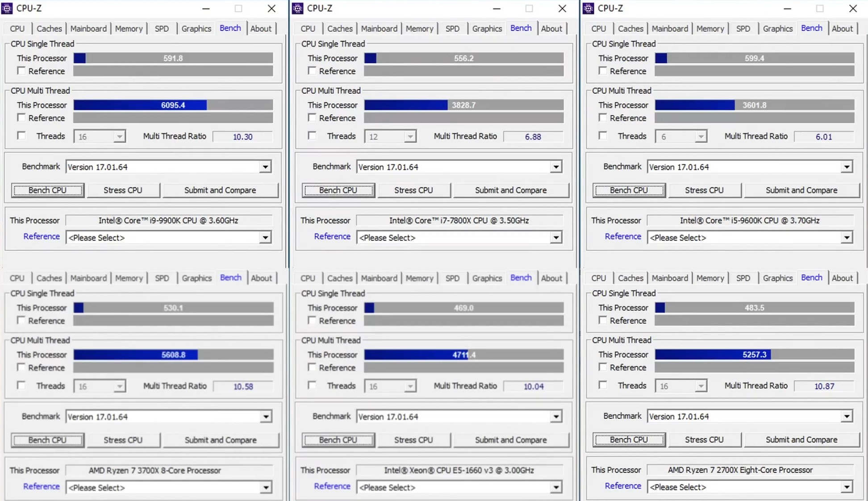The image size is (868, 501).
Task: Check multi-thread Reference box for Ryzen 7 2700X
Action: click(603, 367)
